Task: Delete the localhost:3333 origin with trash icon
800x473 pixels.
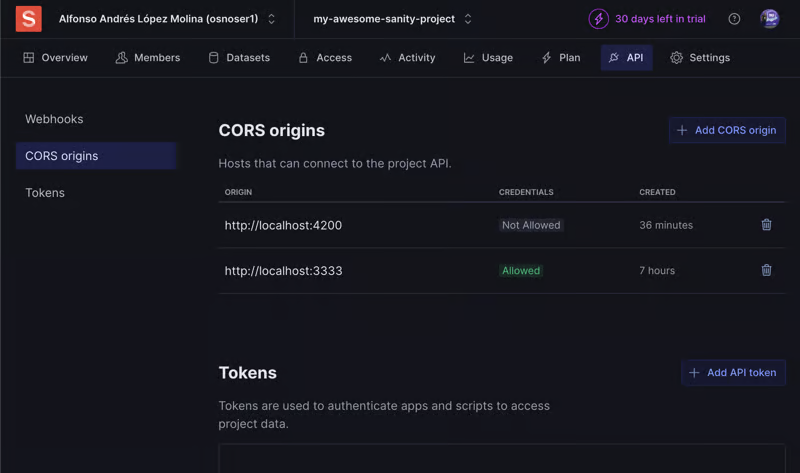Action: tap(766, 270)
